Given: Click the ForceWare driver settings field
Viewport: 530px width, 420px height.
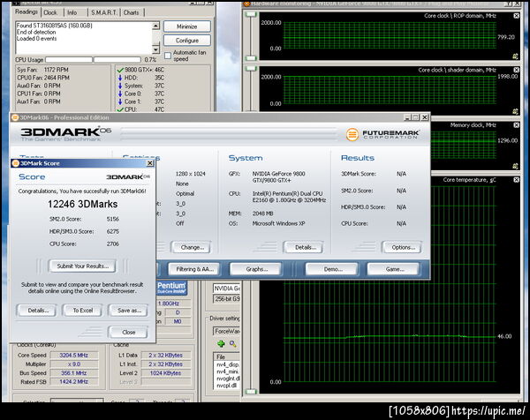Looking at the screenshot, I should click(226, 332).
